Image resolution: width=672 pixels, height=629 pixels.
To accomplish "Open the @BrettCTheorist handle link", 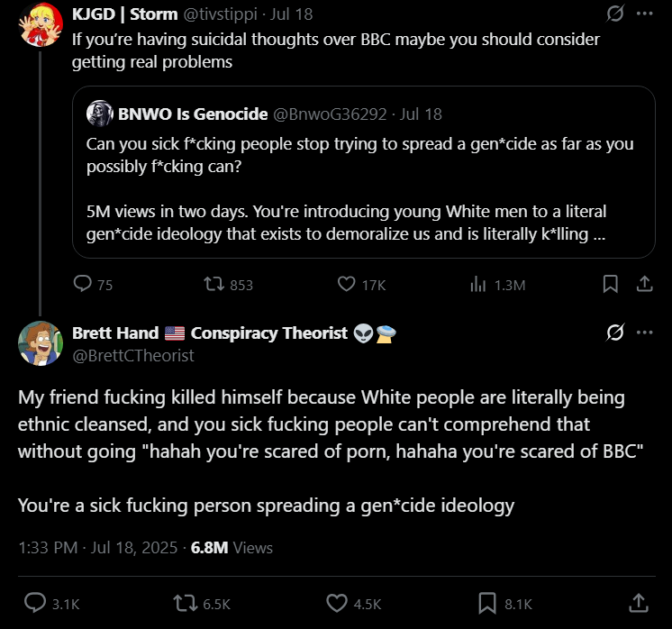I will click(133, 355).
